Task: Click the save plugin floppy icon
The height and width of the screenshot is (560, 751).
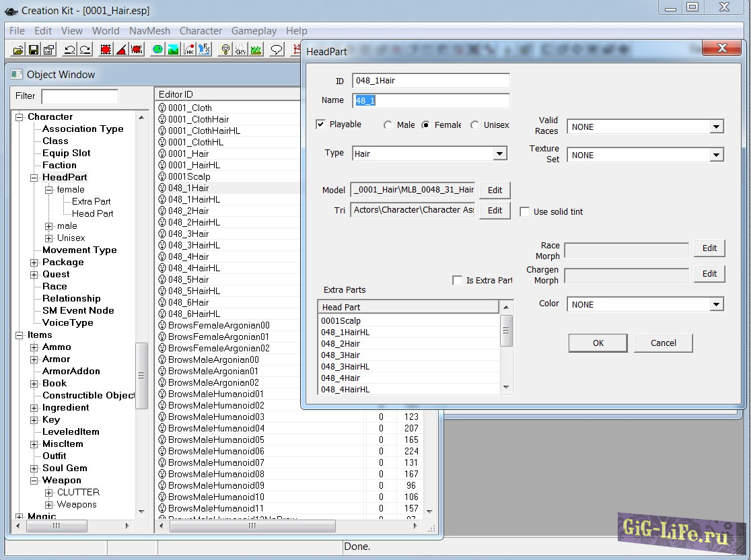Action: [33, 49]
